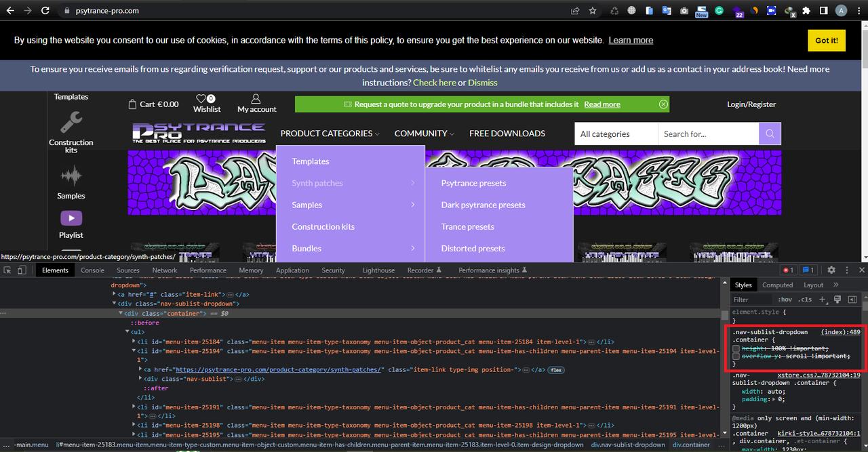This screenshot has height=452, width=868.
Task: Open the Chrome profile avatar
Action: click(x=842, y=11)
